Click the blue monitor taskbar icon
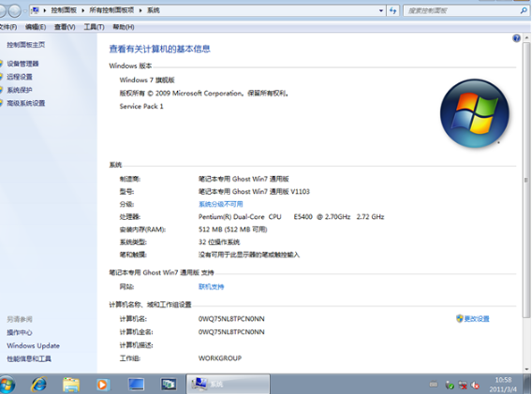Viewport: 532px width, 394px height. [136, 385]
